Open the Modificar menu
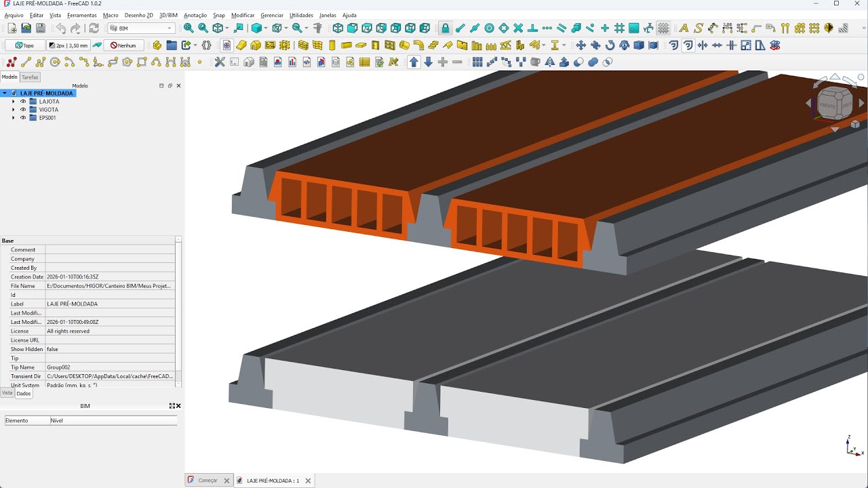This screenshot has height=488, width=868. pos(243,15)
